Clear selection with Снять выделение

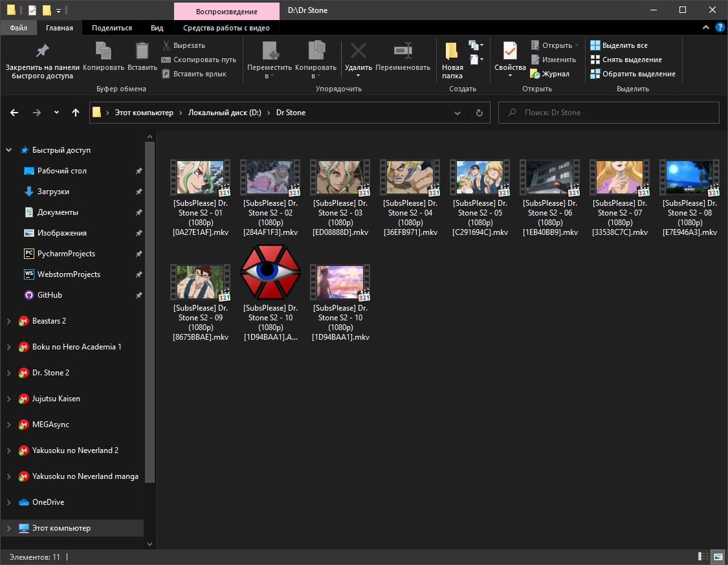point(626,60)
